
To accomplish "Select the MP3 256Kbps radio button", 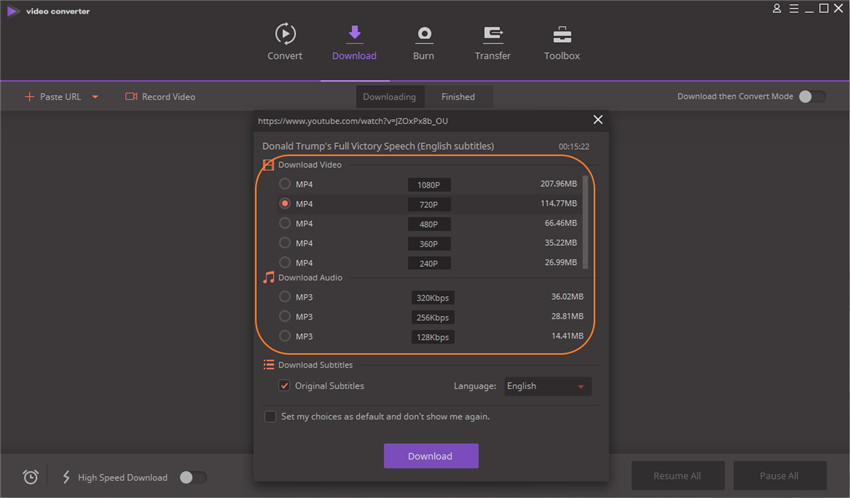I will click(x=285, y=316).
